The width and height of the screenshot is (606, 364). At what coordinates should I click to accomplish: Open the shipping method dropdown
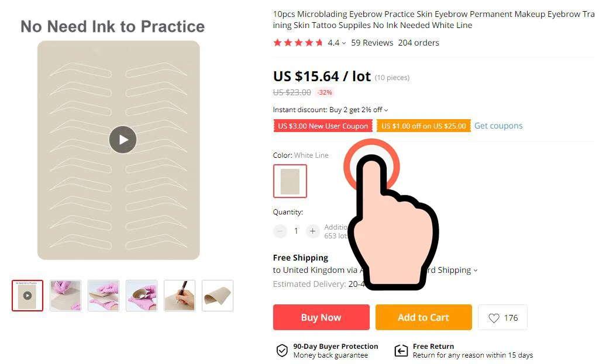[476, 271]
